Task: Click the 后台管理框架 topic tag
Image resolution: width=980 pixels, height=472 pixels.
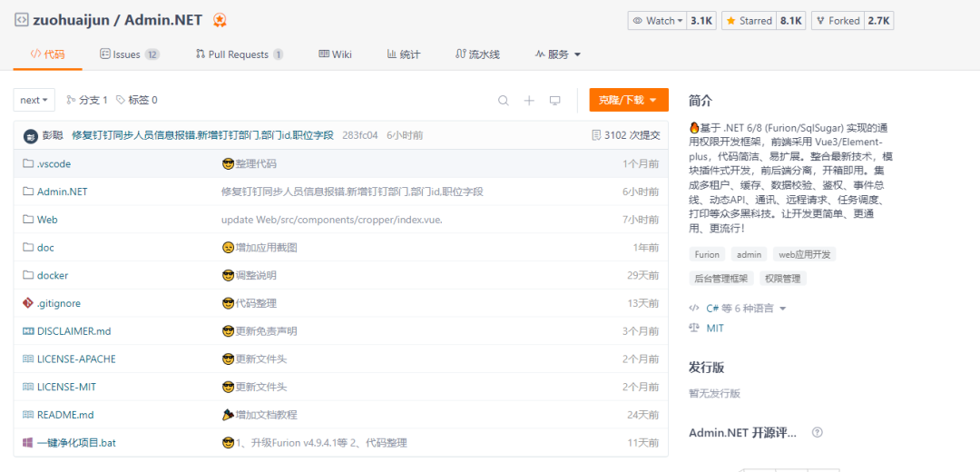Action: [722, 278]
